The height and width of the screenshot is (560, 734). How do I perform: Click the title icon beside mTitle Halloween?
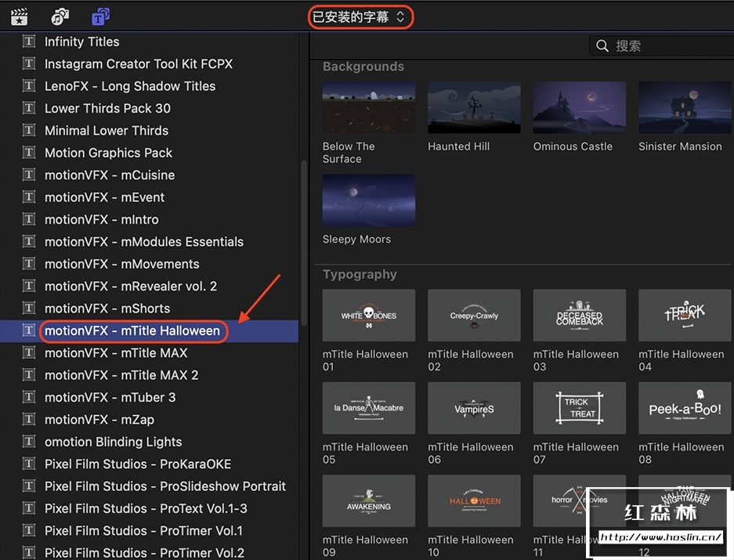click(29, 330)
